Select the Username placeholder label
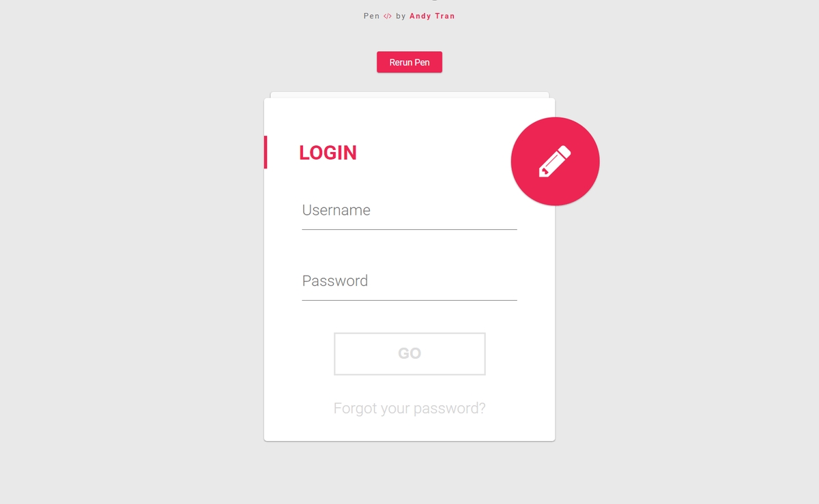The height and width of the screenshot is (504, 819). tap(336, 210)
